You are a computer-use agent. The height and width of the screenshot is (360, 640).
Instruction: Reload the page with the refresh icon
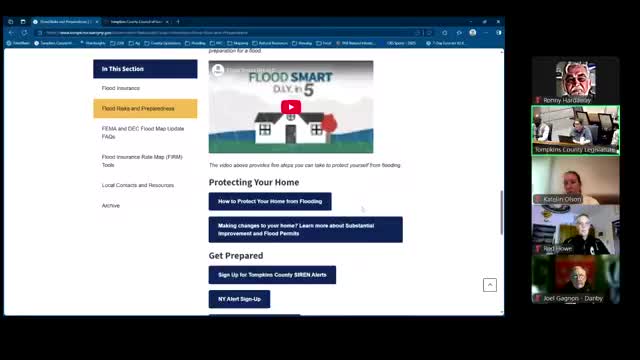[24, 33]
